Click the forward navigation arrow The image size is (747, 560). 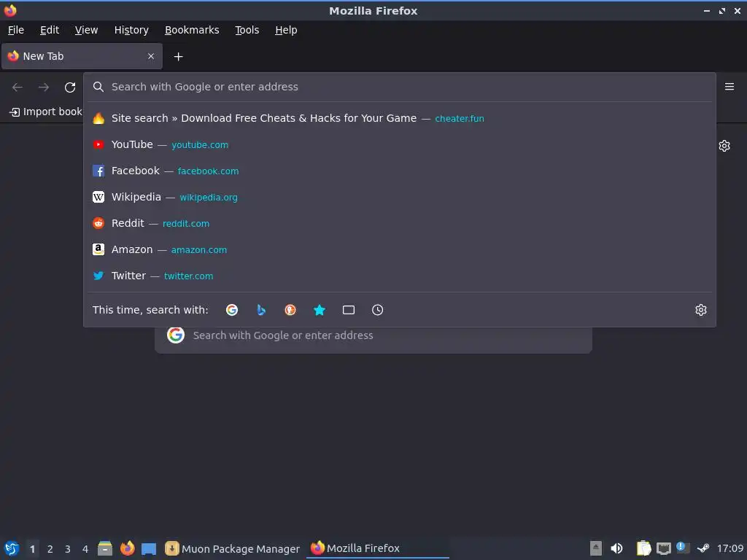pyautogui.click(x=44, y=87)
